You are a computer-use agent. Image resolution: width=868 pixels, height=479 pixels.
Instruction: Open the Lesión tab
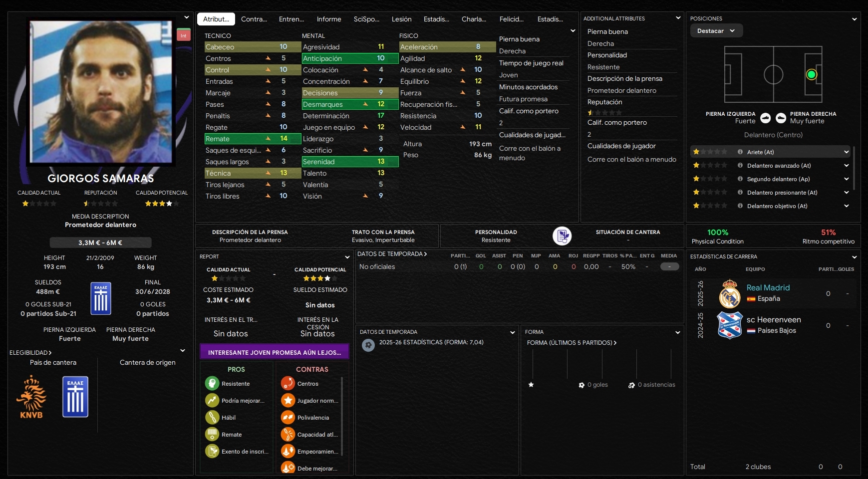[402, 19]
